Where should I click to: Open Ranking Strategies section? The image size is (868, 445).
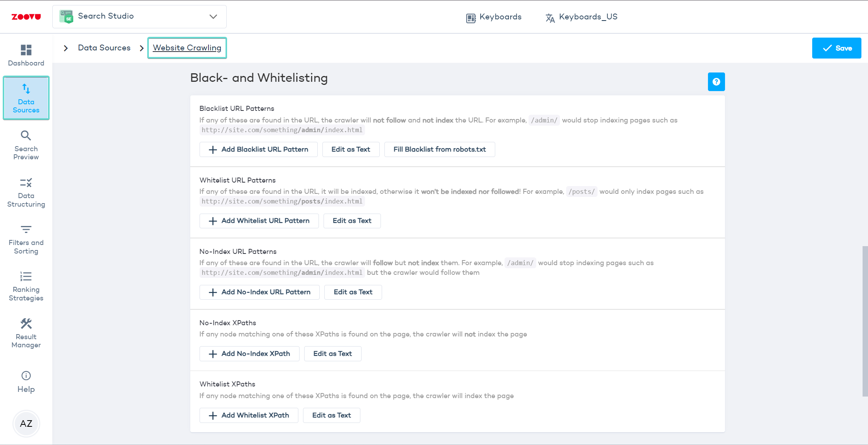(26, 286)
